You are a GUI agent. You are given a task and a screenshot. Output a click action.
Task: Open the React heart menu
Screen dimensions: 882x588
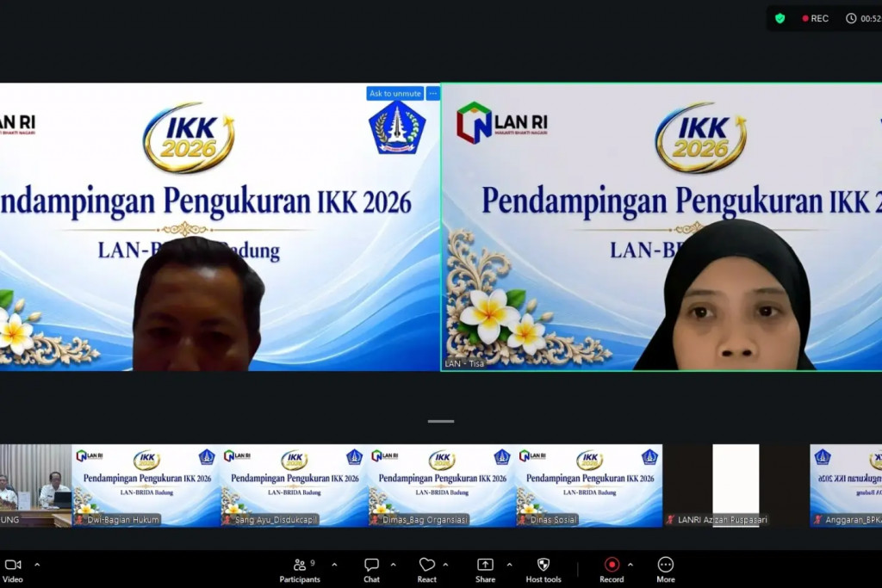tap(426, 570)
